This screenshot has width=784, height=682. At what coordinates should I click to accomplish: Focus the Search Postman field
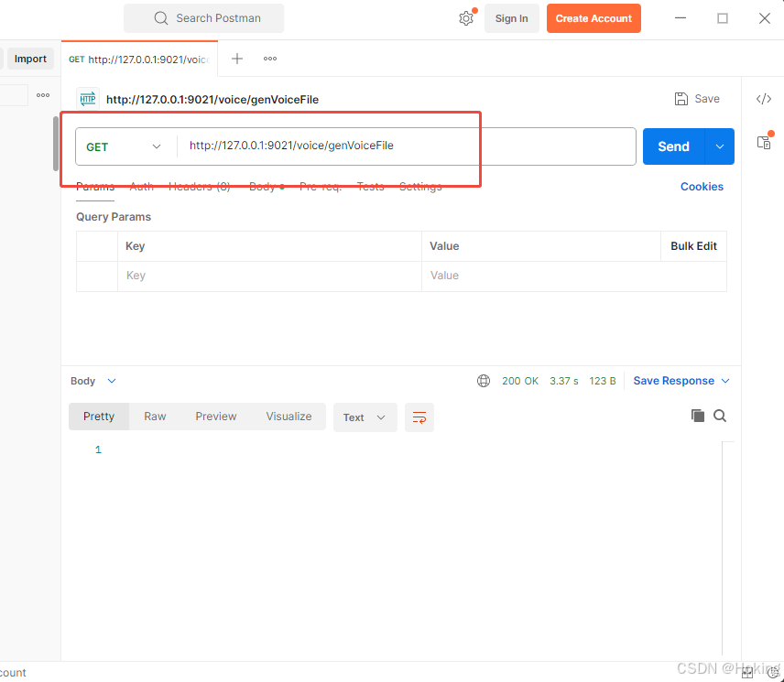204,18
